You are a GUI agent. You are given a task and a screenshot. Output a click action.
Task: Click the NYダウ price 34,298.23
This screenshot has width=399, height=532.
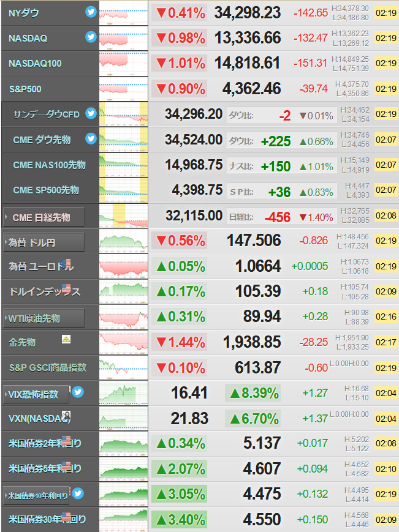[248, 13]
